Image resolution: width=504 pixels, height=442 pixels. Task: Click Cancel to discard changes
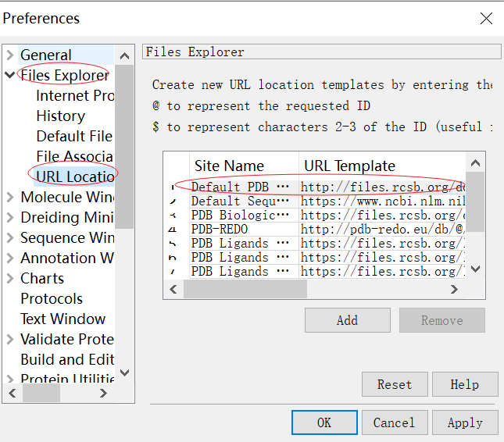[394, 422]
